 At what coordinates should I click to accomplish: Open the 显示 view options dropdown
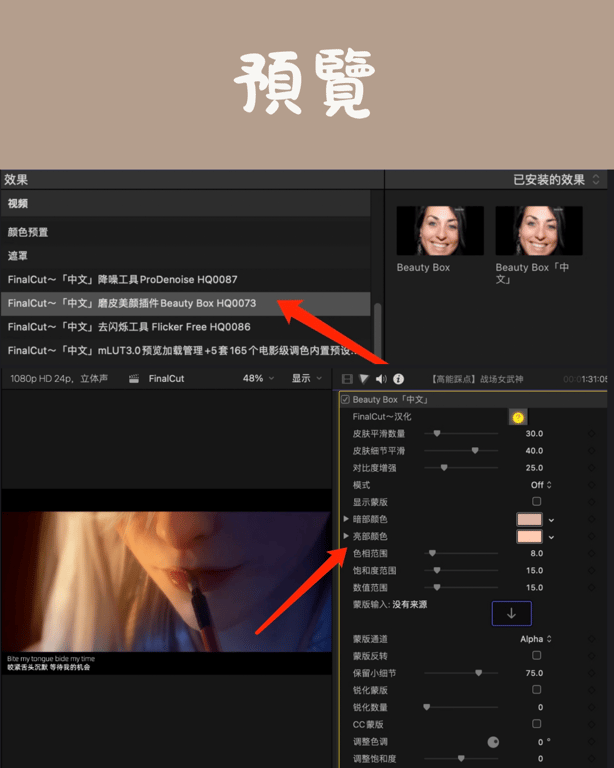pos(307,379)
